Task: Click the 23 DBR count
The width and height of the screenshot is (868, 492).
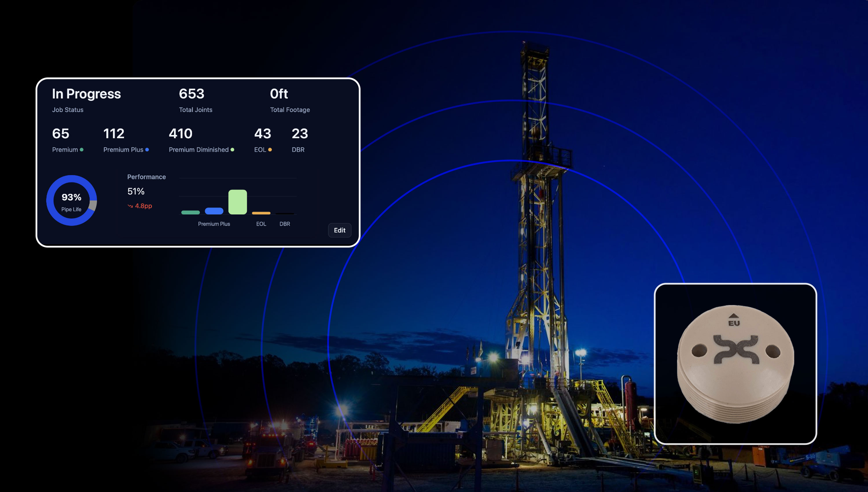Action: point(299,134)
